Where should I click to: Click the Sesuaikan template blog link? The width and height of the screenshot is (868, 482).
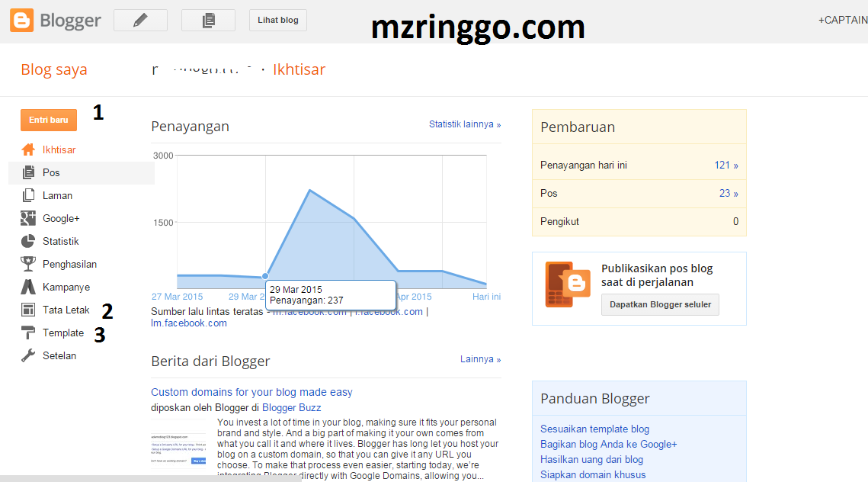click(x=594, y=429)
